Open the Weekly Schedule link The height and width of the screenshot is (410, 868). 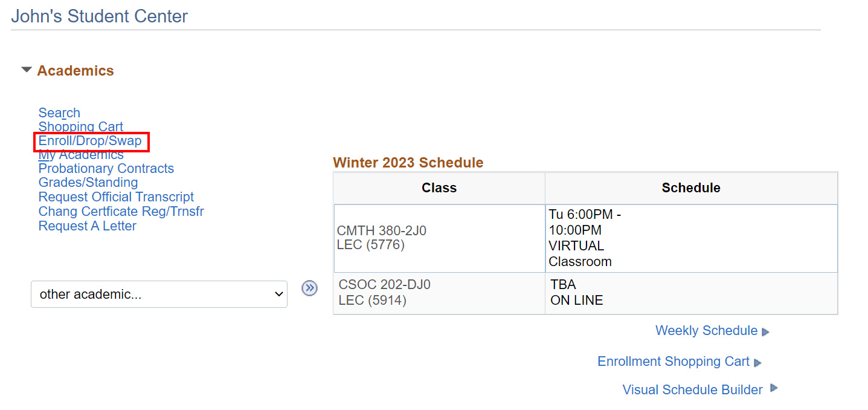pos(706,331)
